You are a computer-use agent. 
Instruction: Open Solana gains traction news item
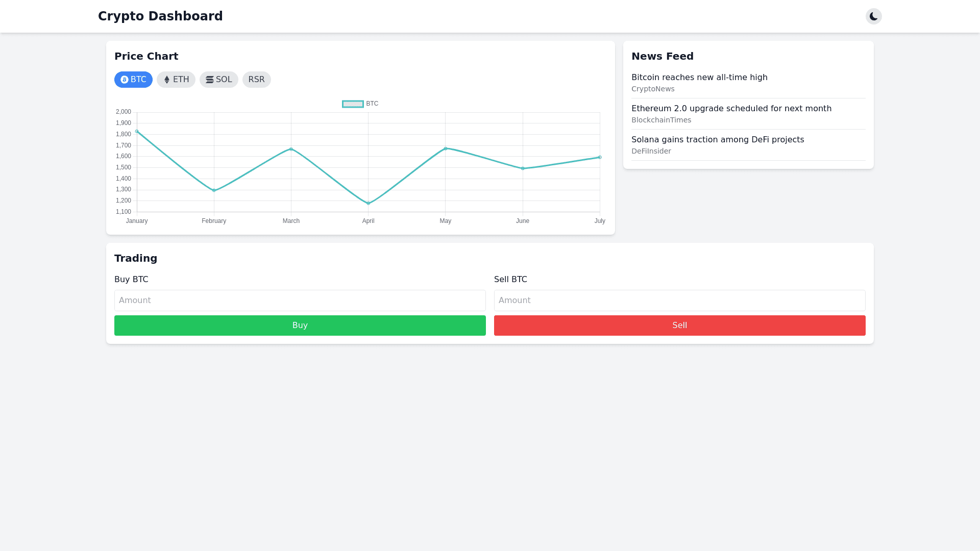tap(717, 140)
